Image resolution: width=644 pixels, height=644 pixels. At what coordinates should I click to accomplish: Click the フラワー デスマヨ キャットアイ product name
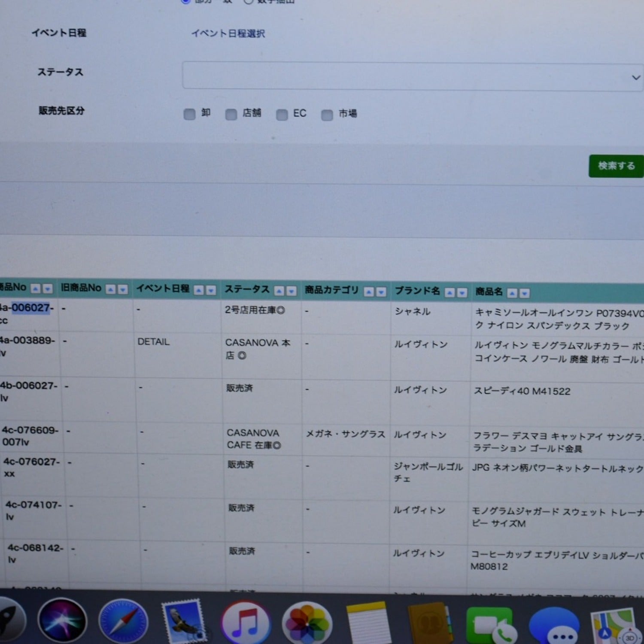click(559, 442)
